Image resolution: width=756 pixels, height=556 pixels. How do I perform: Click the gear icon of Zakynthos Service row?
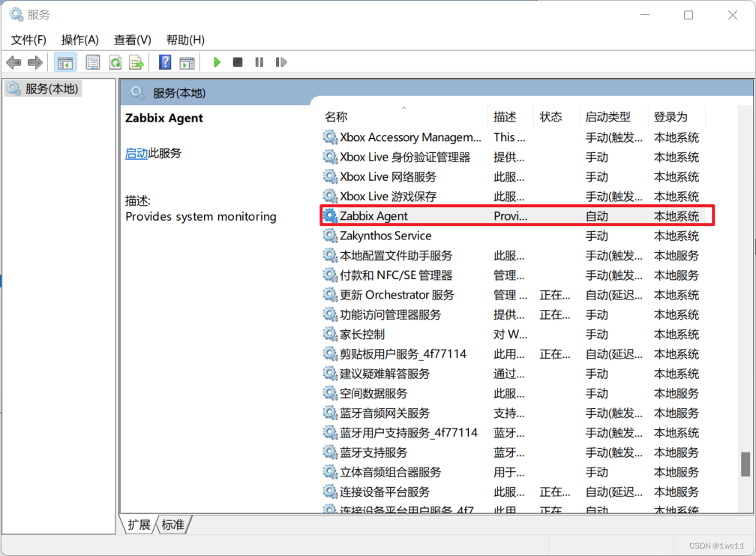[x=330, y=236]
